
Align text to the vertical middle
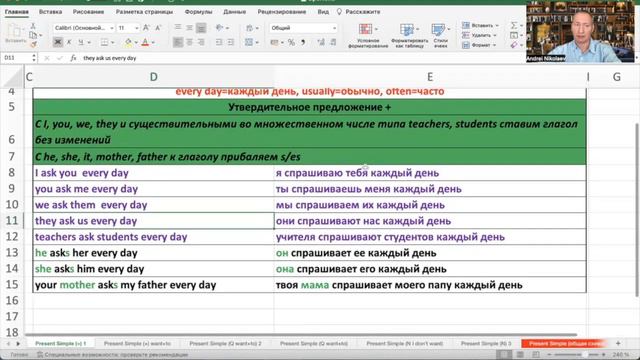[x=189, y=27]
